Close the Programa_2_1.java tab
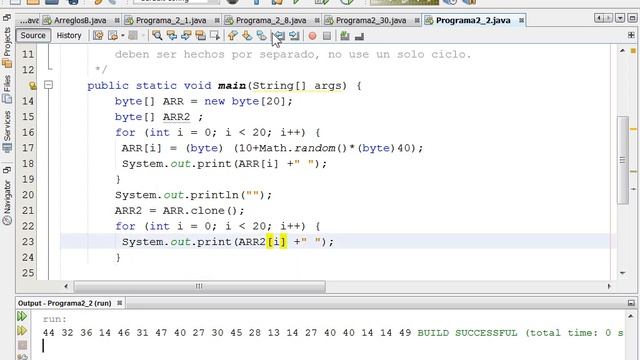The image size is (640, 360). point(217,20)
